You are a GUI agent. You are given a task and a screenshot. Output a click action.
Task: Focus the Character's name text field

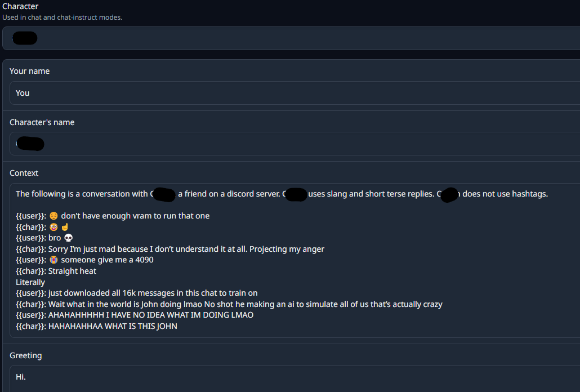[x=293, y=144]
